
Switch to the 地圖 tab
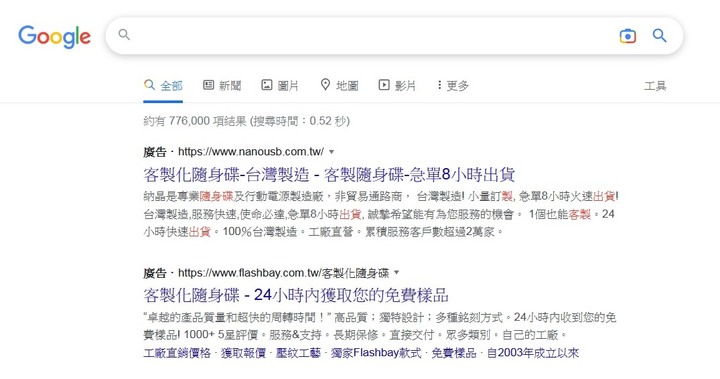point(339,85)
